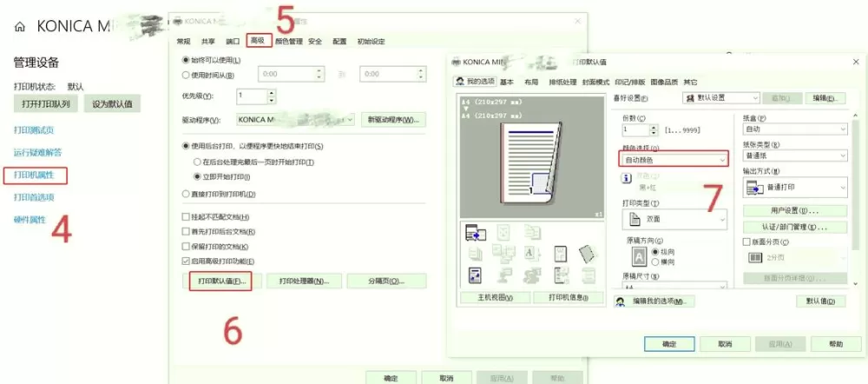This screenshot has height=384, width=868.
Task: Click the 优先级 spinner arrows
Action: [x=271, y=96]
